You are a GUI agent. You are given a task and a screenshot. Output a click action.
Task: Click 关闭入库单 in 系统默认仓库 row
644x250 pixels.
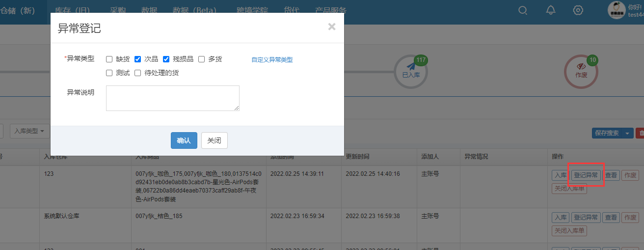click(569, 230)
